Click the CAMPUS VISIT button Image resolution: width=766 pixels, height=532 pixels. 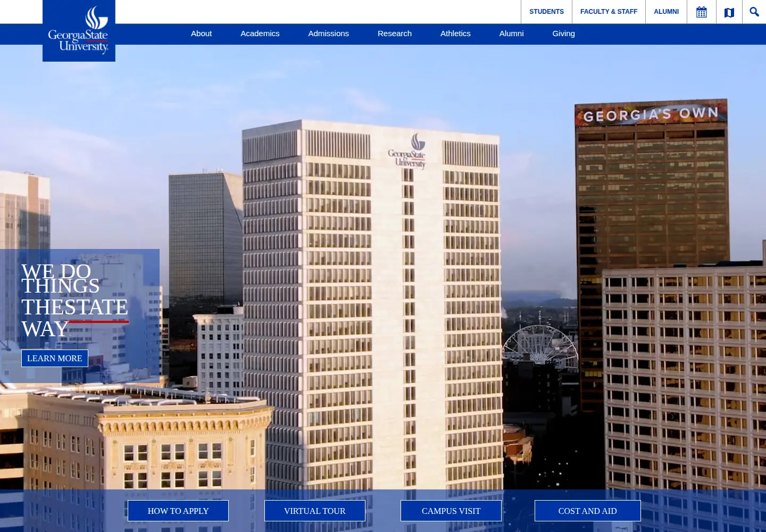(451, 511)
